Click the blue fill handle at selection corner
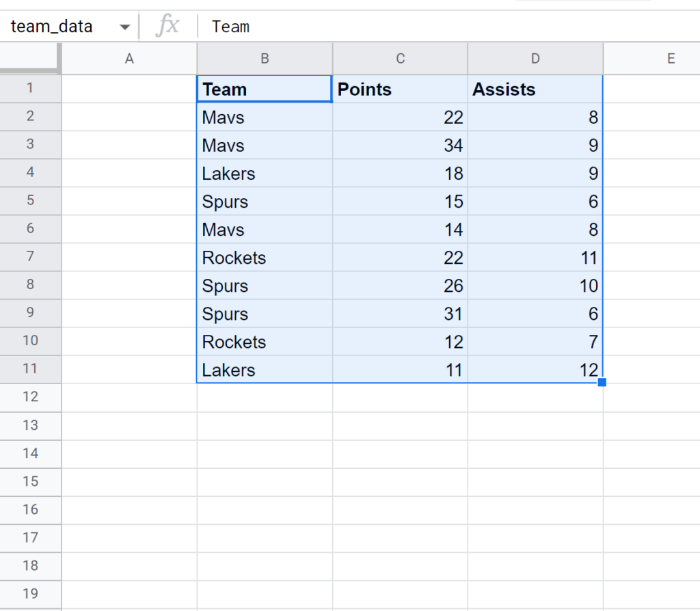The height and width of the screenshot is (611, 700). click(x=602, y=382)
